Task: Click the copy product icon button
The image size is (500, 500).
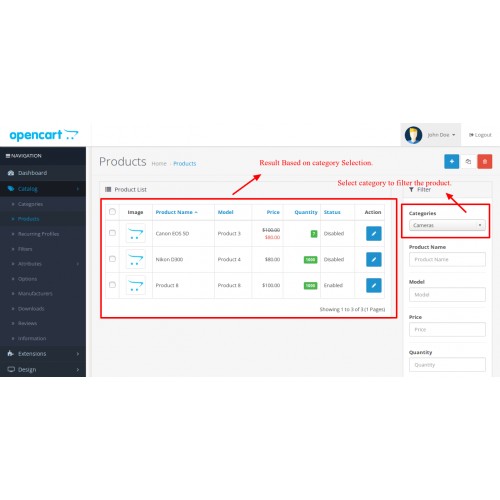Action: pos(468,162)
